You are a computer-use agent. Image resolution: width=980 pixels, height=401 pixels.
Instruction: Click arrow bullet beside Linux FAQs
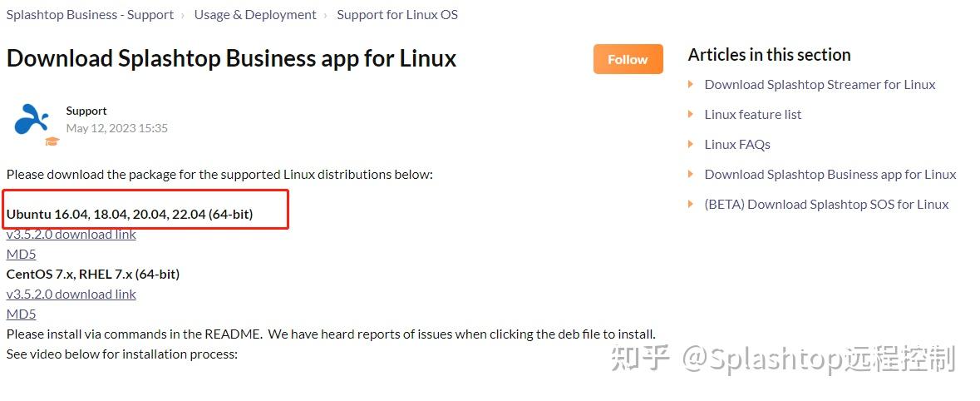(692, 144)
